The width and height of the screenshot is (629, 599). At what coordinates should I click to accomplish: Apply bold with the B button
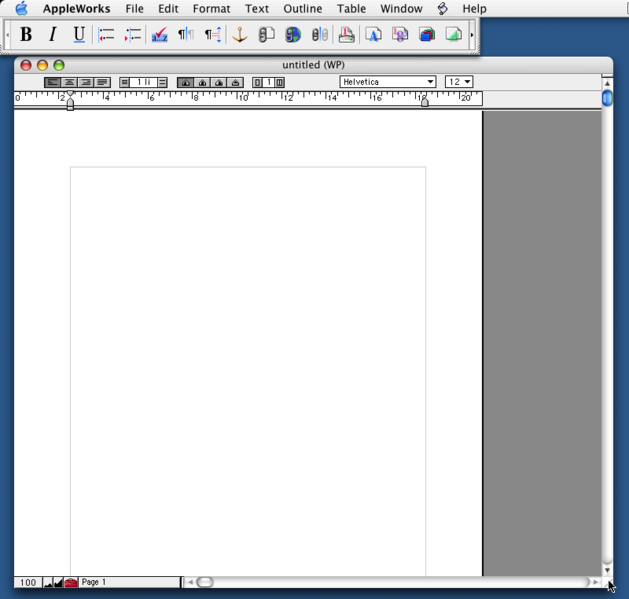26,35
